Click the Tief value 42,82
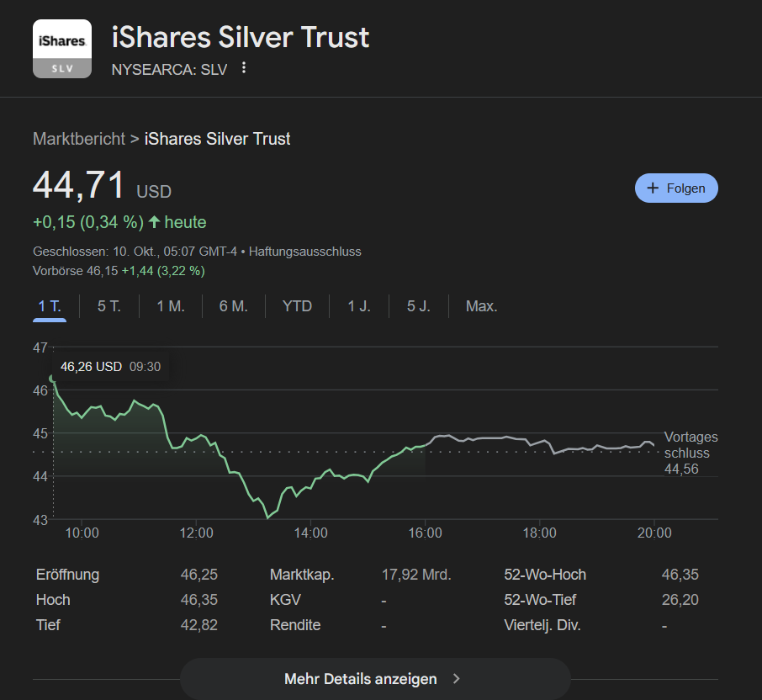This screenshot has height=700, width=762. (199, 625)
